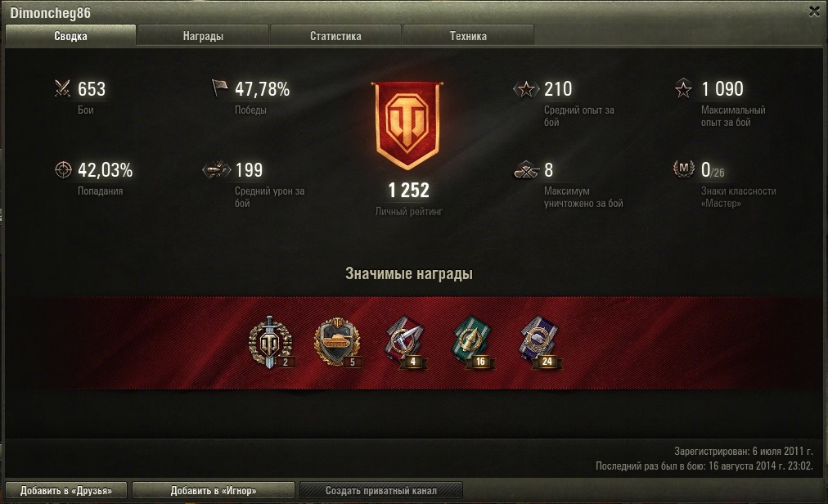Viewport: 828px width, 504px height.
Task: Click the average experience star icon
Action: [x=526, y=88]
